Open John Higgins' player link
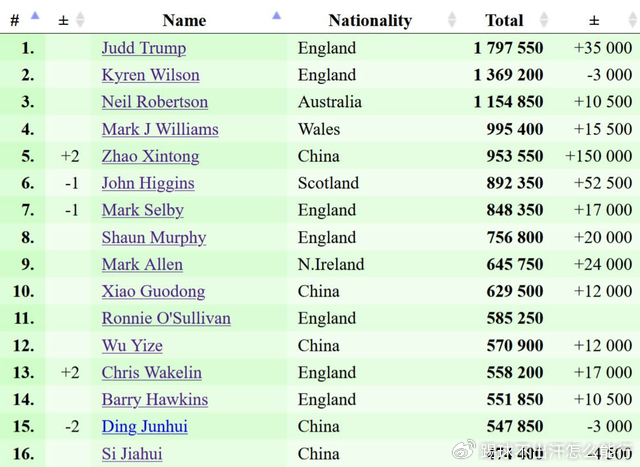 [147, 183]
